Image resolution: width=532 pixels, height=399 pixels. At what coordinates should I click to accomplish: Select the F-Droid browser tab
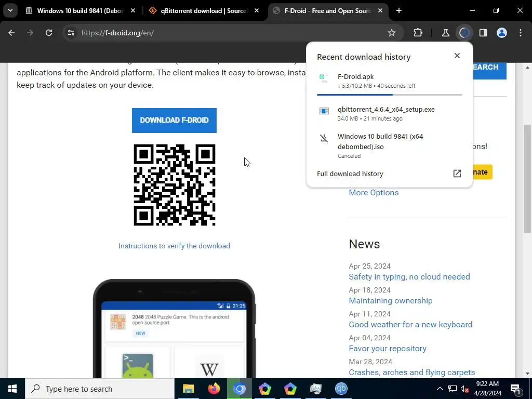click(x=328, y=10)
